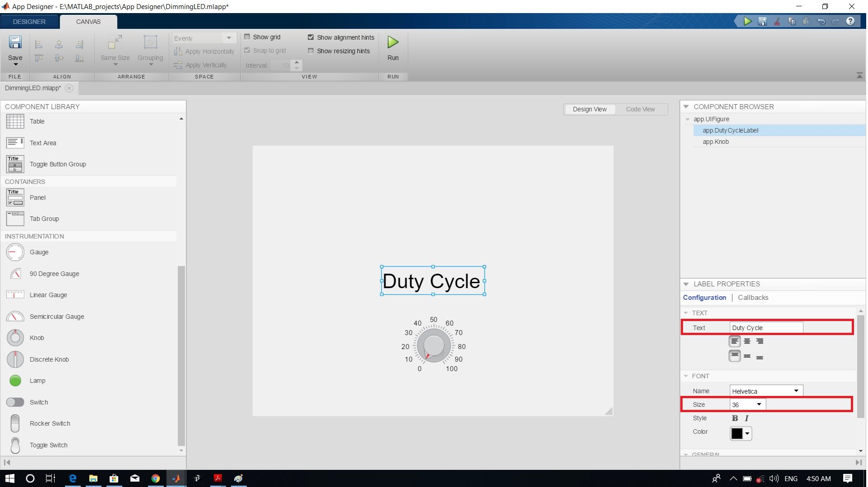The height and width of the screenshot is (487, 868).
Task: Select app.Knob in the Component Browser
Action: click(x=715, y=141)
